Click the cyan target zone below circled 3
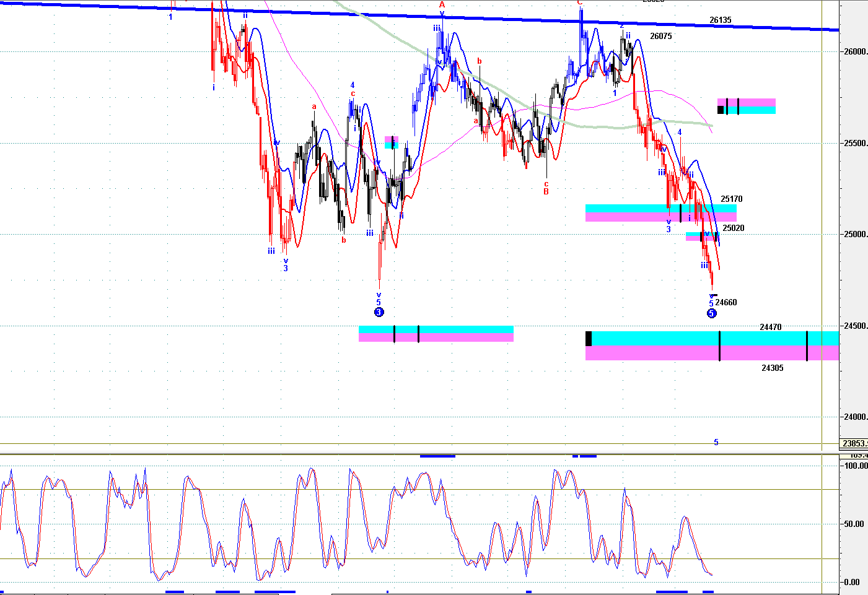The image size is (868, 595). click(436, 329)
